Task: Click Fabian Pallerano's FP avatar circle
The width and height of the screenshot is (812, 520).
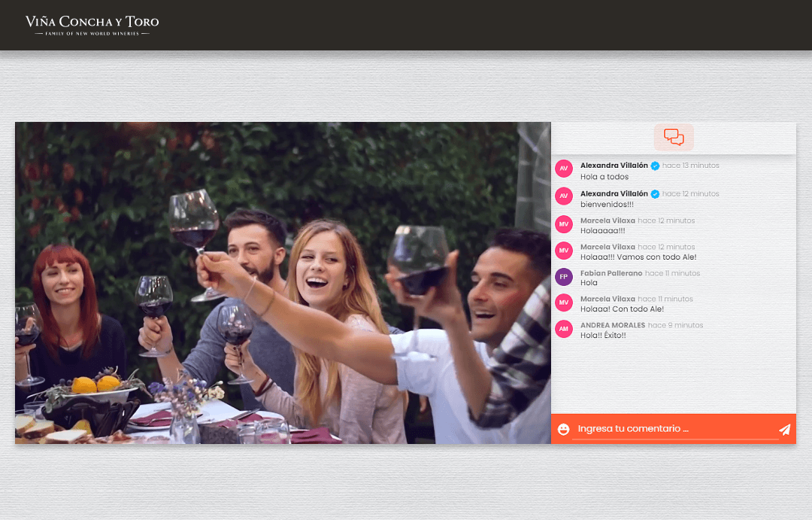Action: [563, 277]
